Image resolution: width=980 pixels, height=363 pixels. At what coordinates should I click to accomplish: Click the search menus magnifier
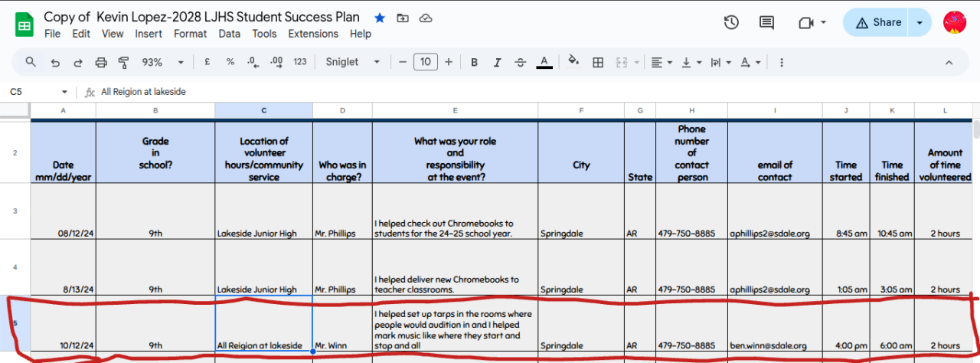click(31, 62)
